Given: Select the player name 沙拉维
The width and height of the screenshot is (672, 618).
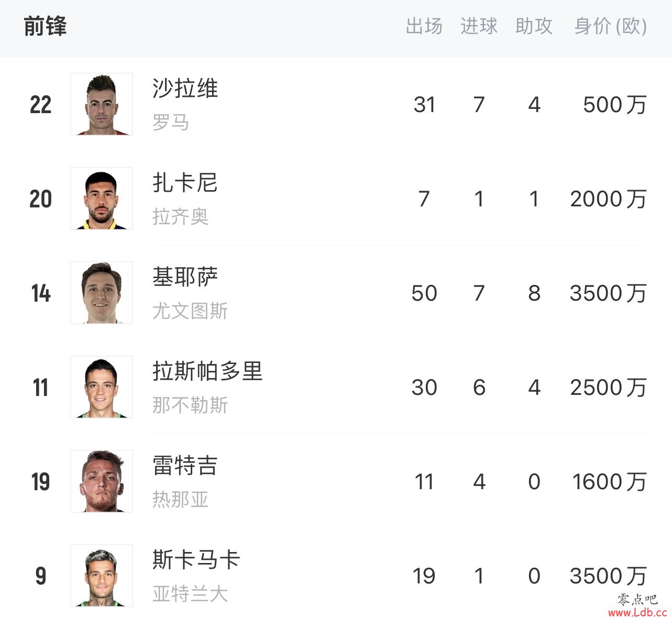Looking at the screenshot, I should coord(185,89).
